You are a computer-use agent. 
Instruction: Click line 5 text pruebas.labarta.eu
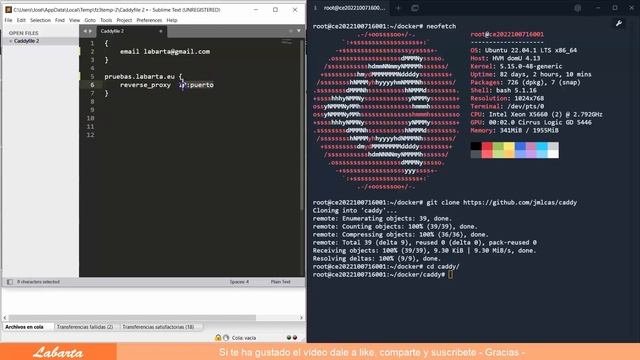(x=139, y=77)
